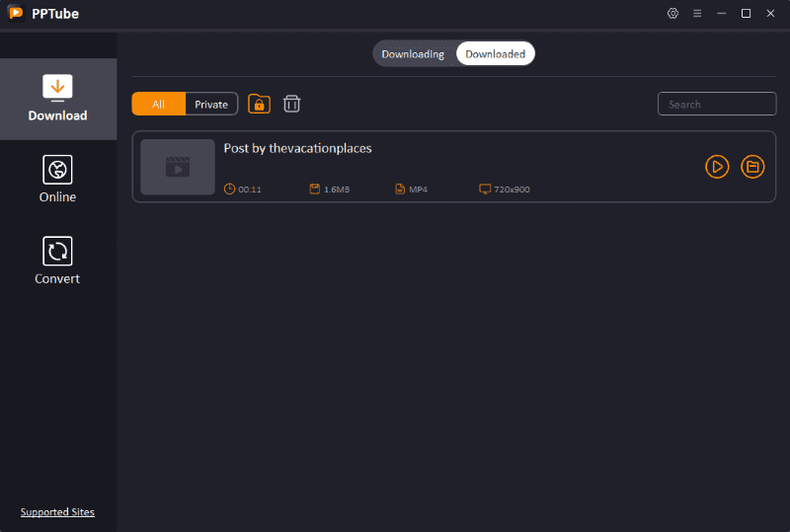This screenshot has height=532, width=790.
Task: Open the Online browser section
Action: tap(57, 180)
